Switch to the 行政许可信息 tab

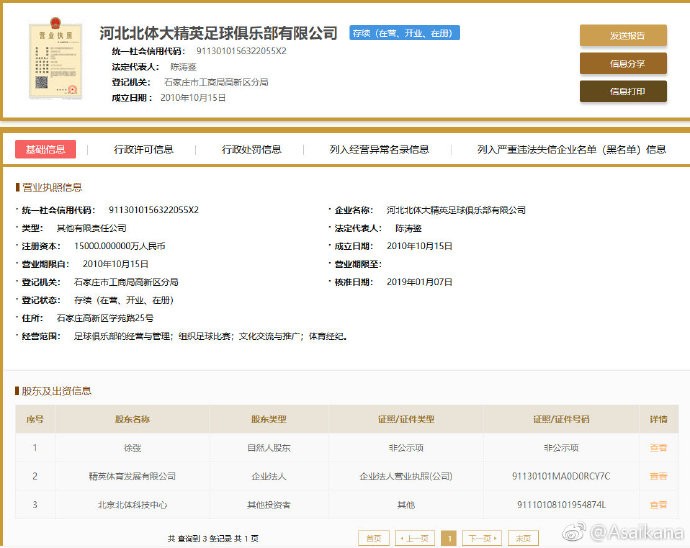point(143,149)
